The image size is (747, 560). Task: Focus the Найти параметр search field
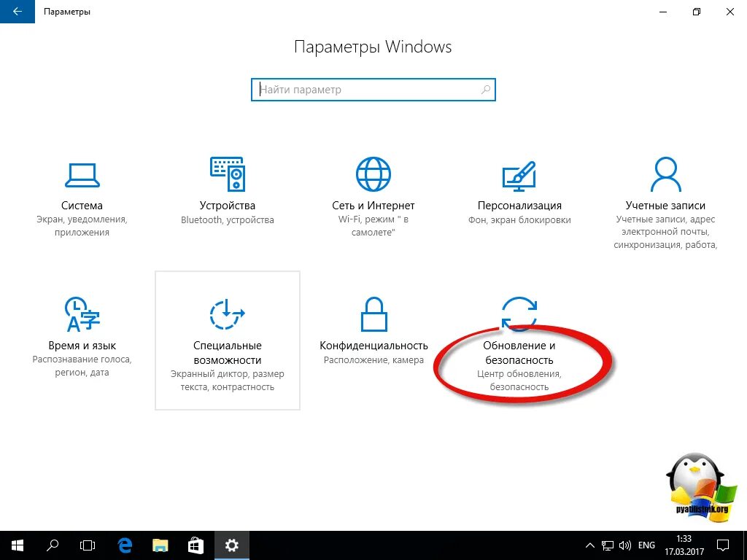pyautogui.click(x=373, y=90)
